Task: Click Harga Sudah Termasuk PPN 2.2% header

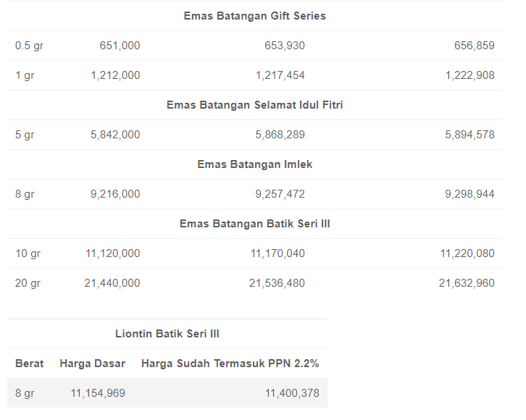Action: [x=230, y=364]
